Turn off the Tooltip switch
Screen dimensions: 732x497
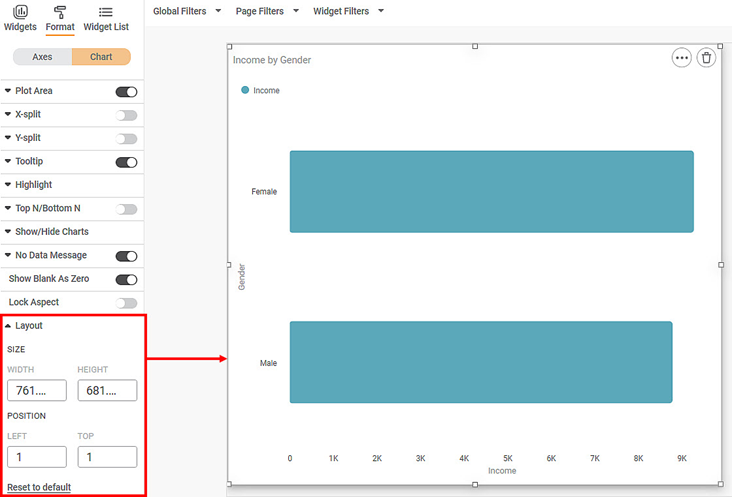126,162
